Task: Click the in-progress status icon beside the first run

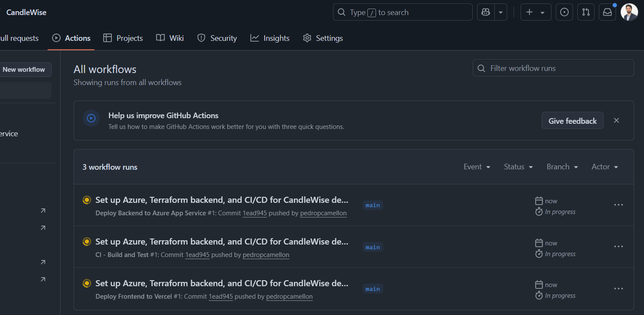Action: pyautogui.click(x=87, y=200)
